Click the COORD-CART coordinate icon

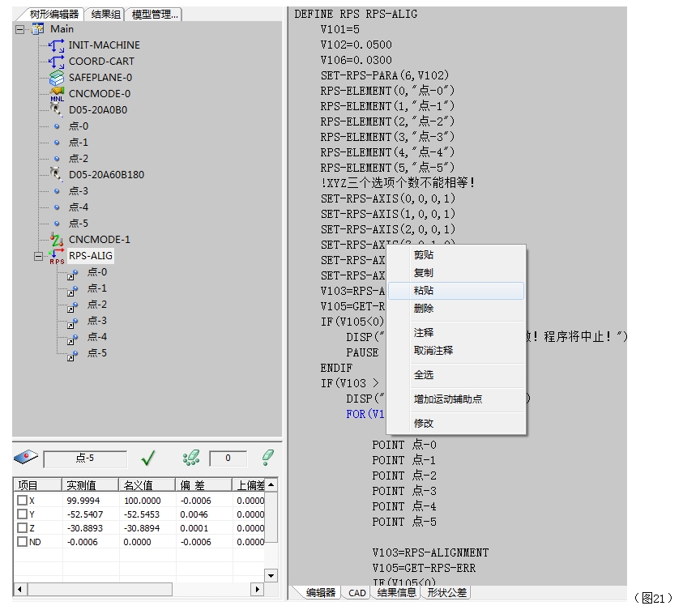click(56, 62)
